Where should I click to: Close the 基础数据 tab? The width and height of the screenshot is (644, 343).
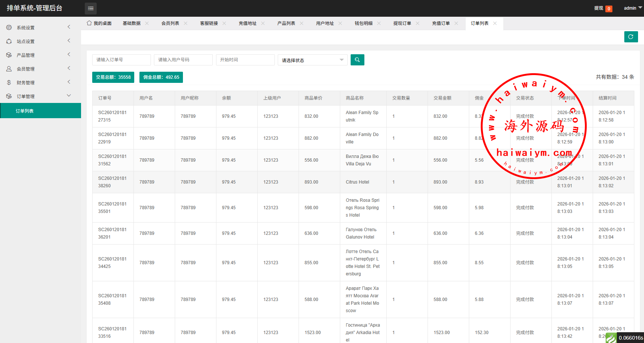(147, 23)
